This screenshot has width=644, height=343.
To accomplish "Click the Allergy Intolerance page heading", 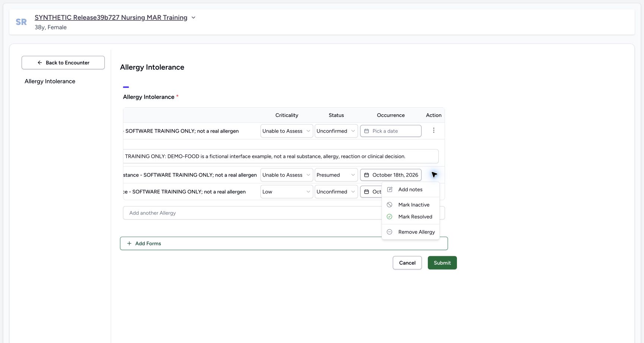I will [152, 67].
